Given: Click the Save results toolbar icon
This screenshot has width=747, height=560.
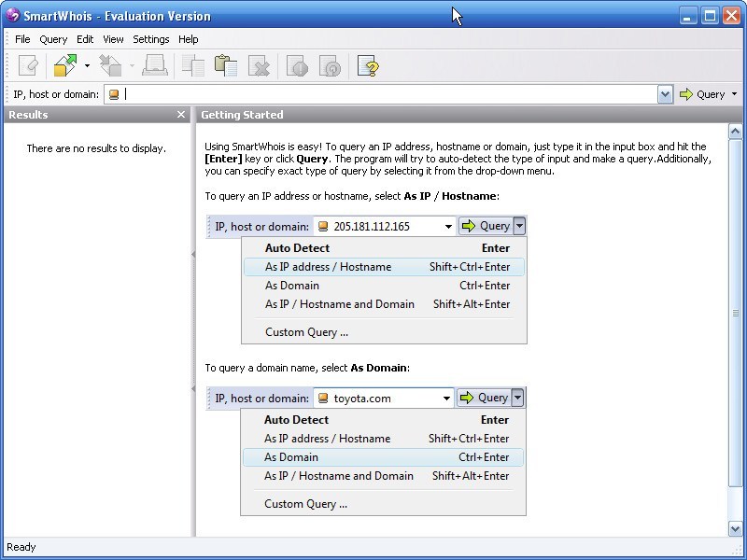Looking at the screenshot, I should tap(108, 65).
